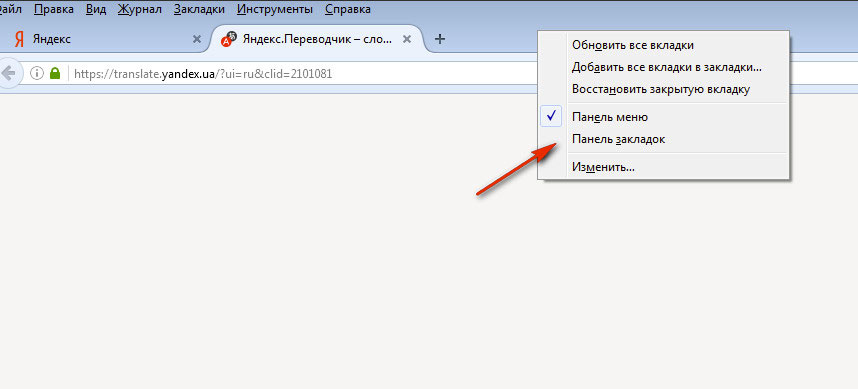The width and height of the screenshot is (858, 389).
Task: Open the Вид menu
Action: pyautogui.click(x=96, y=9)
